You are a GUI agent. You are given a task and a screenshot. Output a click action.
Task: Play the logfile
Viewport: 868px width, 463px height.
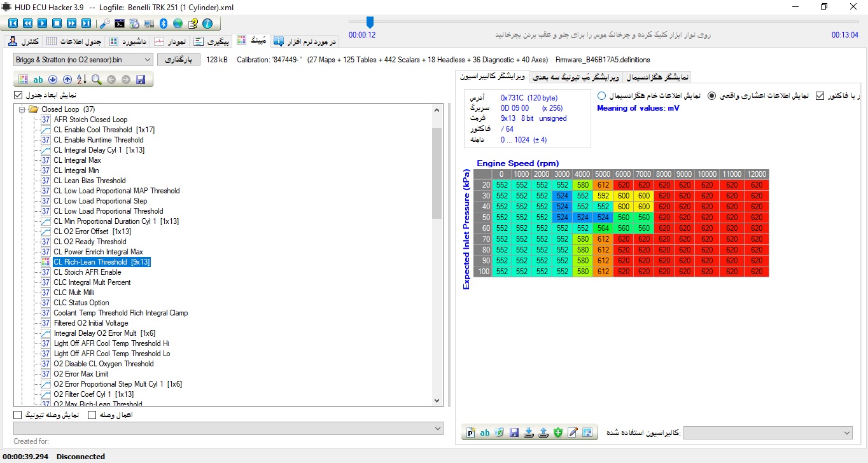pyautogui.click(x=42, y=24)
